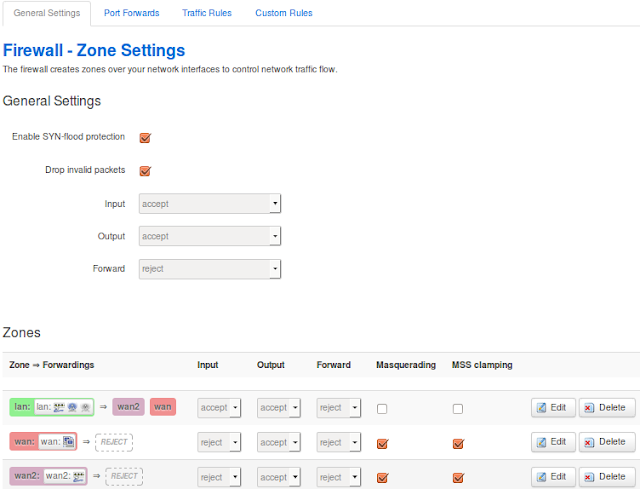This screenshot has width=640, height=489.
Task: Click the REJECT badge in the wan row
Action: [x=114, y=442]
